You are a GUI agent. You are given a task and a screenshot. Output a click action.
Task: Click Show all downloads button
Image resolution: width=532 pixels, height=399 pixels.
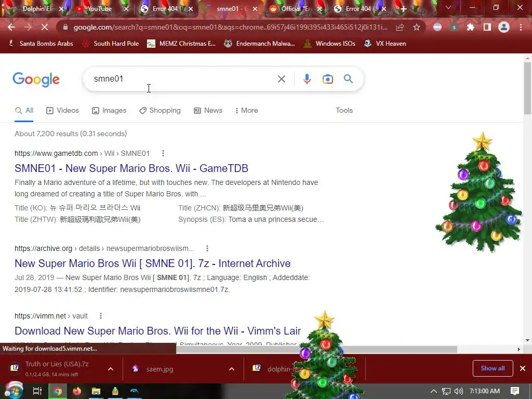click(x=493, y=368)
